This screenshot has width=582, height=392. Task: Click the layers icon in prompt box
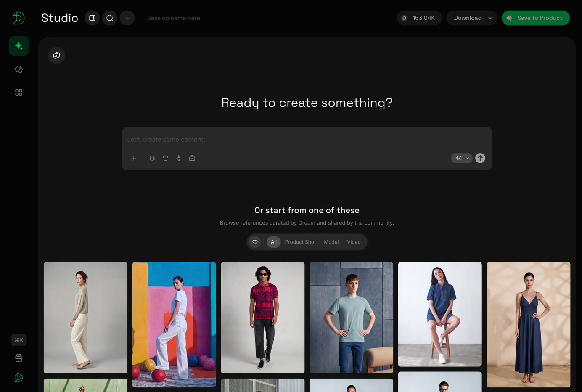(x=152, y=158)
